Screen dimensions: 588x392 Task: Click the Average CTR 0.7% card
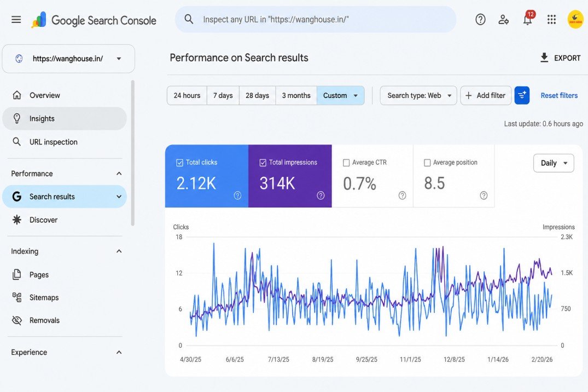[372, 176]
